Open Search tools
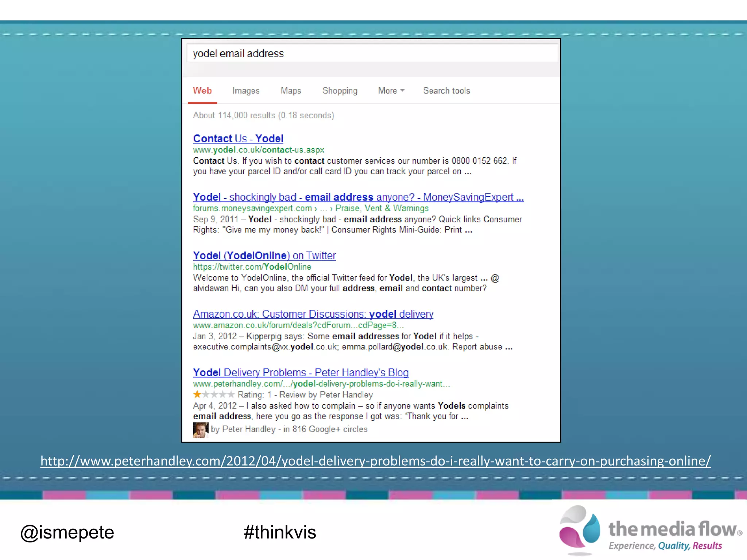 point(446,91)
